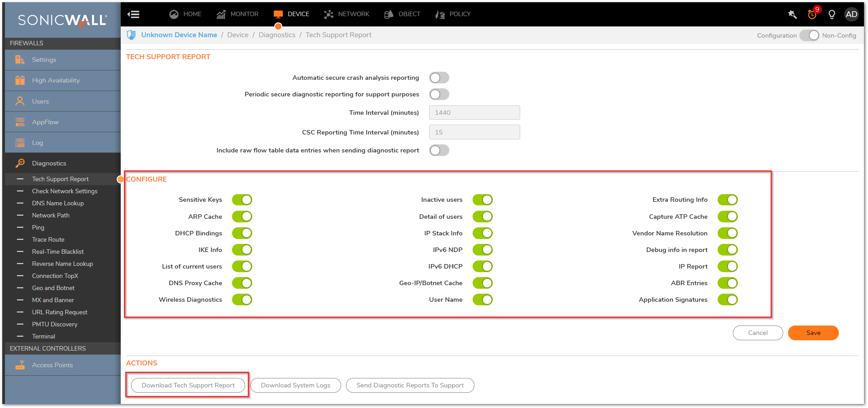The height and width of the screenshot is (408, 868).
Task: Click the Time Interval minutes field
Action: (x=474, y=113)
